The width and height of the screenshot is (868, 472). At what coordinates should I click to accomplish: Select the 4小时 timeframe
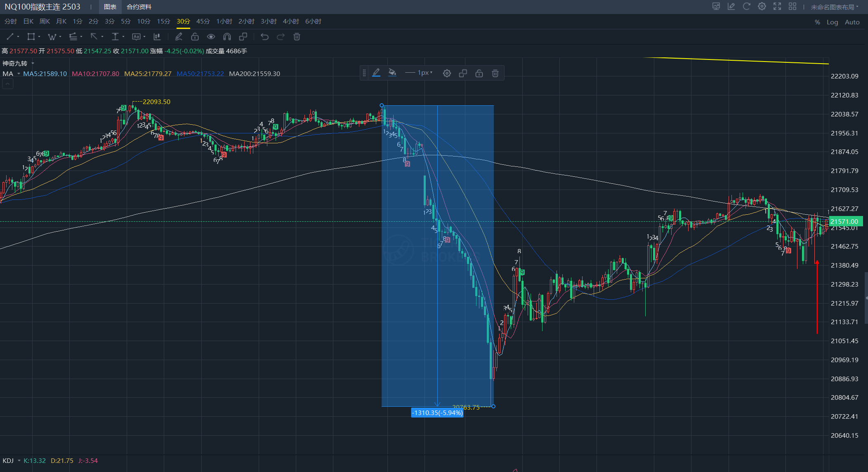pyautogui.click(x=291, y=21)
